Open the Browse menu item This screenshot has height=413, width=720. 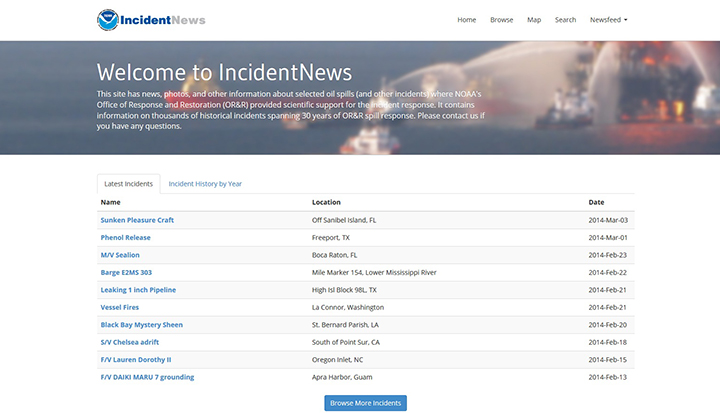click(x=501, y=20)
